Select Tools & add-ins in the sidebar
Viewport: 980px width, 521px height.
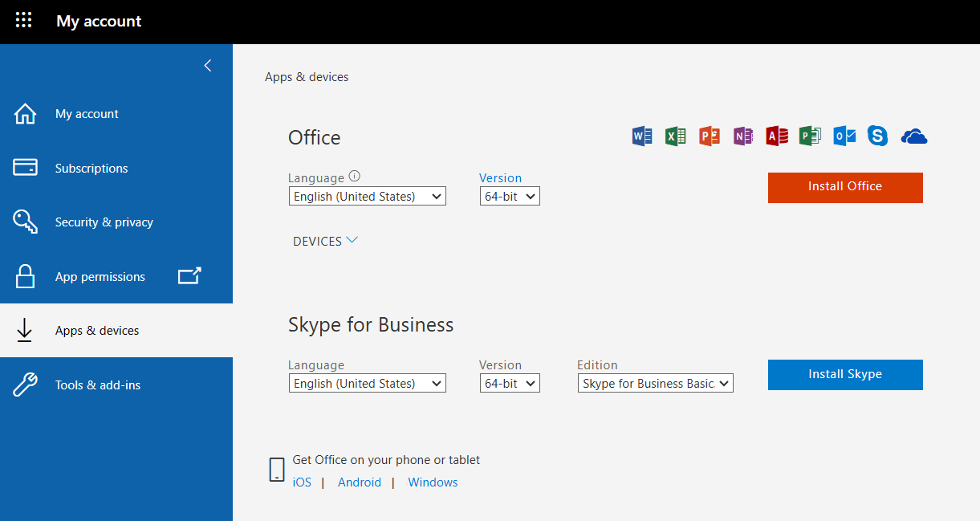97,385
